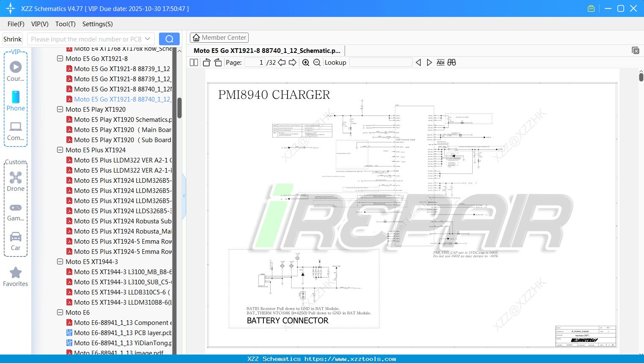Zoom in on the schematic page

click(x=305, y=62)
